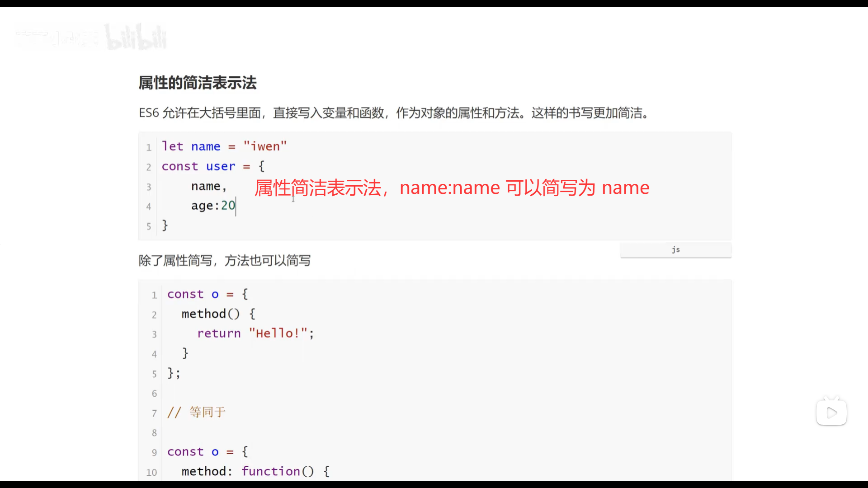Click the text 除了属性简写，方法也可以简写
This screenshot has height=488, width=868.
[x=225, y=261]
